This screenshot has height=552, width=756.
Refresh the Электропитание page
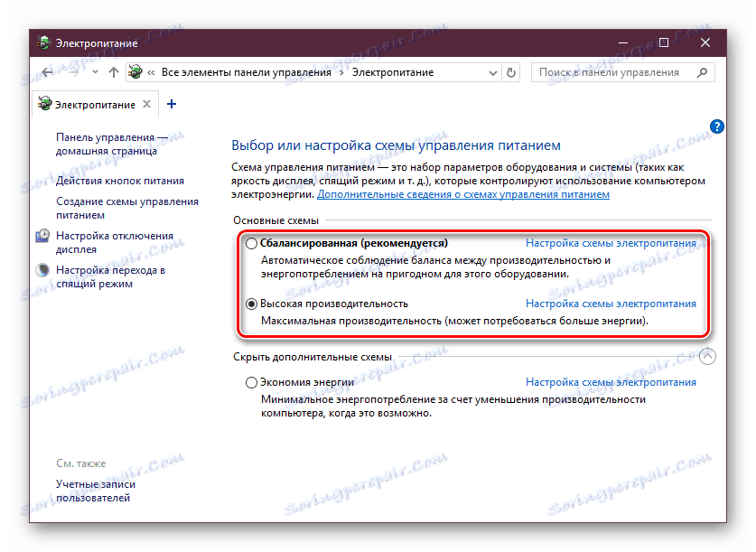(x=510, y=73)
